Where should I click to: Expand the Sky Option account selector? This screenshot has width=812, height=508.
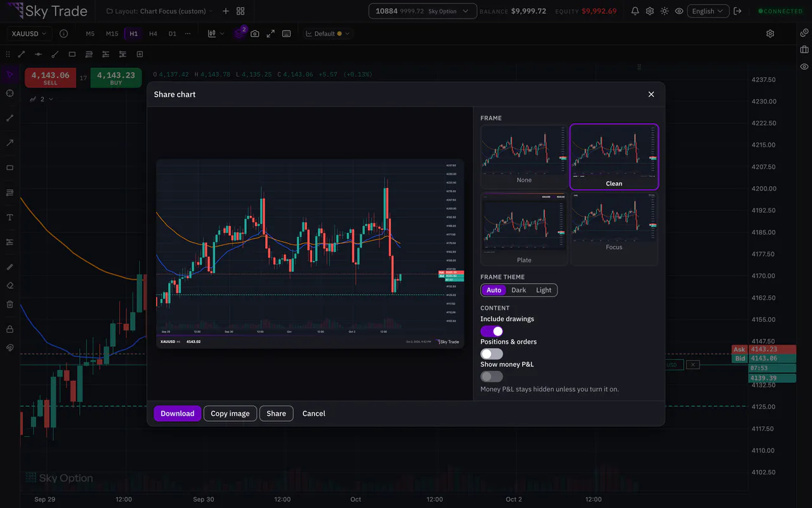pyautogui.click(x=422, y=11)
